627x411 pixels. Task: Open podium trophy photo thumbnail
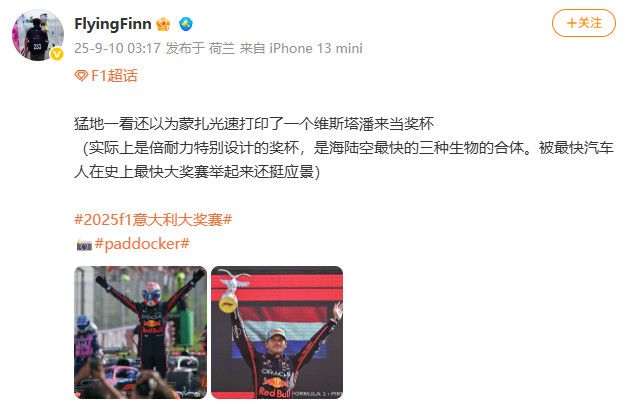(x=277, y=332)
